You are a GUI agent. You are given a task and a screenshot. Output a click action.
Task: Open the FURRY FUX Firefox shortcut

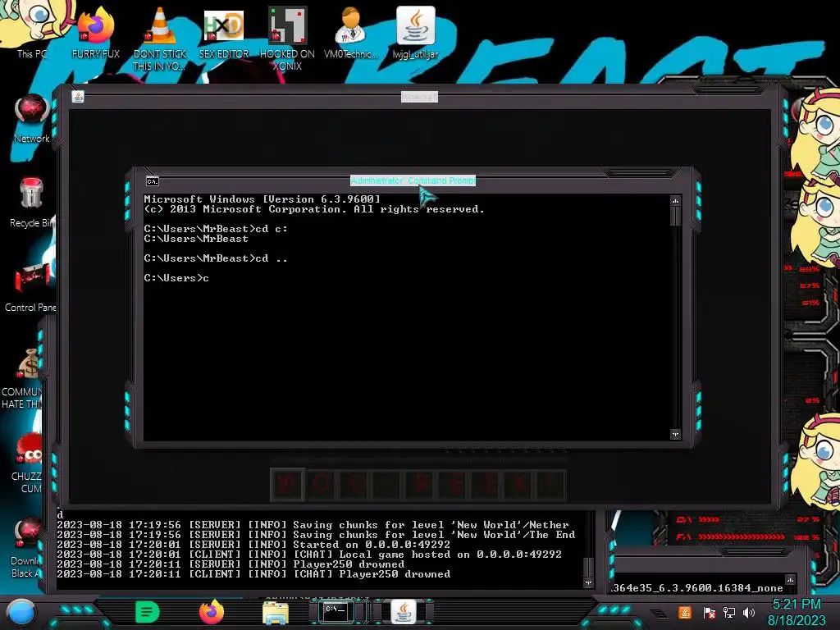[95, 32]
